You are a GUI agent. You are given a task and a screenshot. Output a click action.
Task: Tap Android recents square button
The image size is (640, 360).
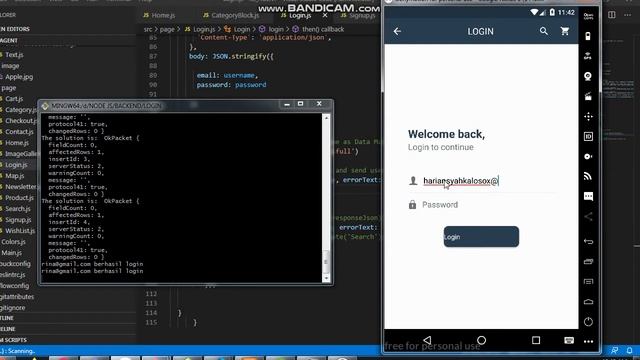point(536,340)
